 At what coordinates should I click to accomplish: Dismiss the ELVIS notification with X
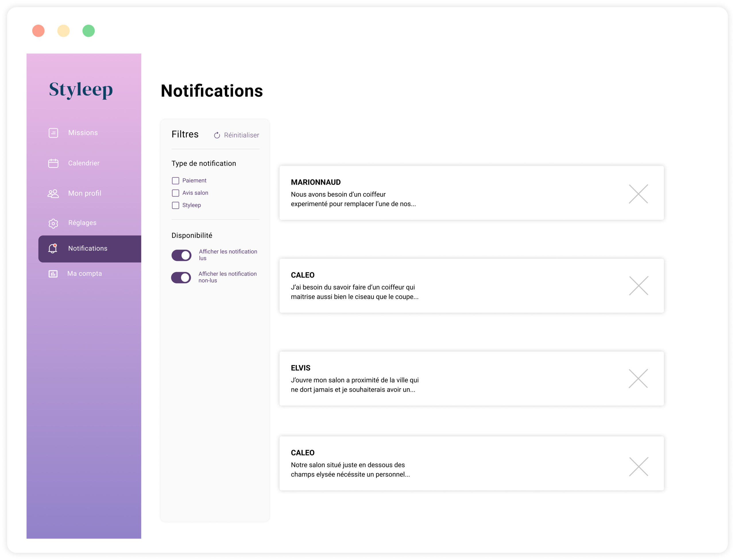click(638, 378)
